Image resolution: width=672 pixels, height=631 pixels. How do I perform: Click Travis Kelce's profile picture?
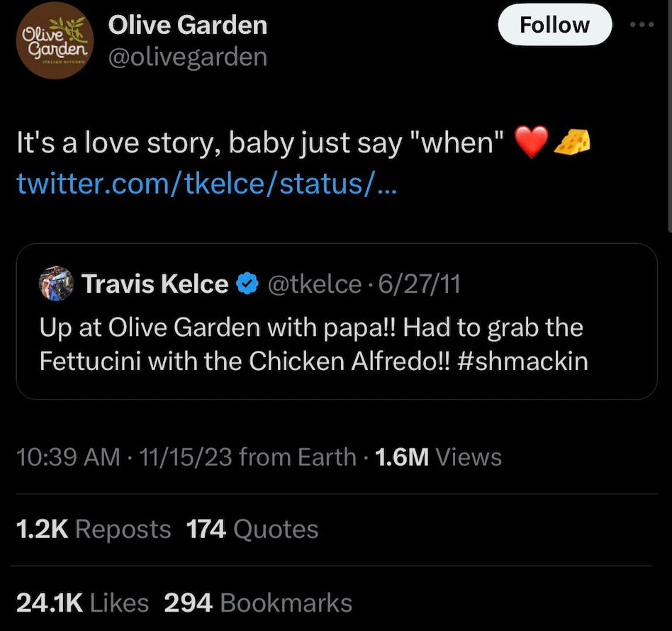point(56,284)
